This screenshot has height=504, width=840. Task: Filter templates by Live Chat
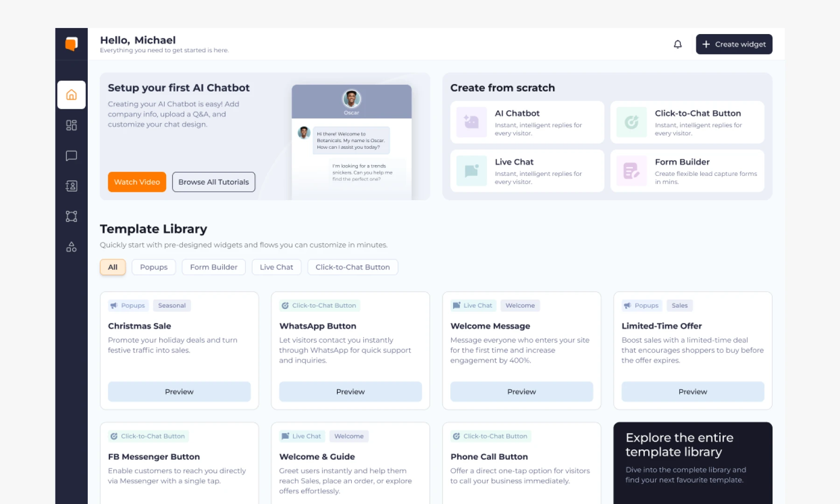[276, 267]
